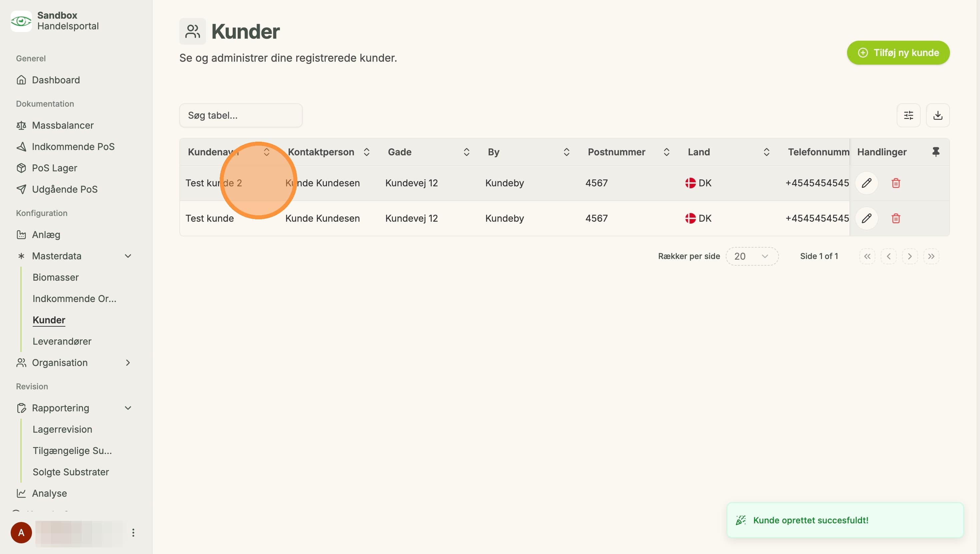Click the DK flag in Test kunde 2 row
The image size is (980, 554).
tap(690, 183)
